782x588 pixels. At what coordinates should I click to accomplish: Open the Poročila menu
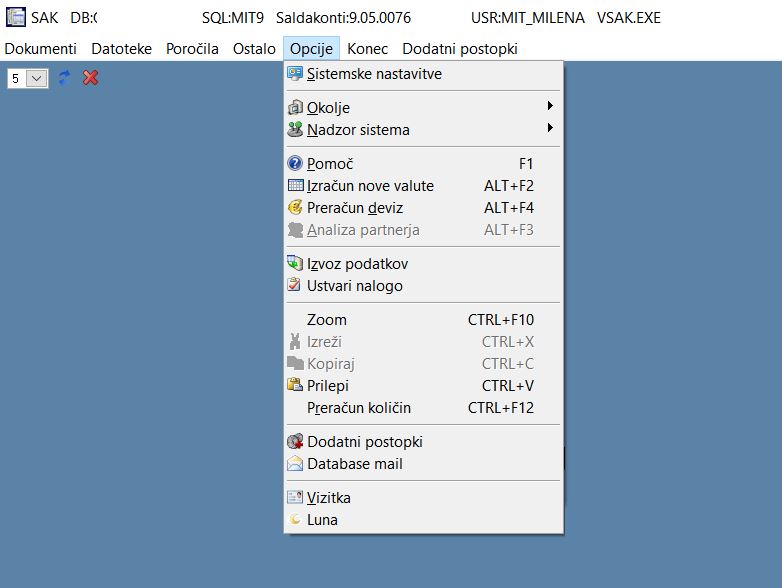pos(192,49)
